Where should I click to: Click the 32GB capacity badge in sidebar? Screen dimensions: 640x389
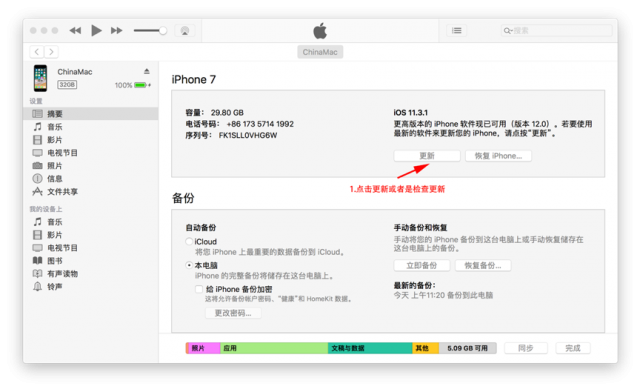(67, 84)
